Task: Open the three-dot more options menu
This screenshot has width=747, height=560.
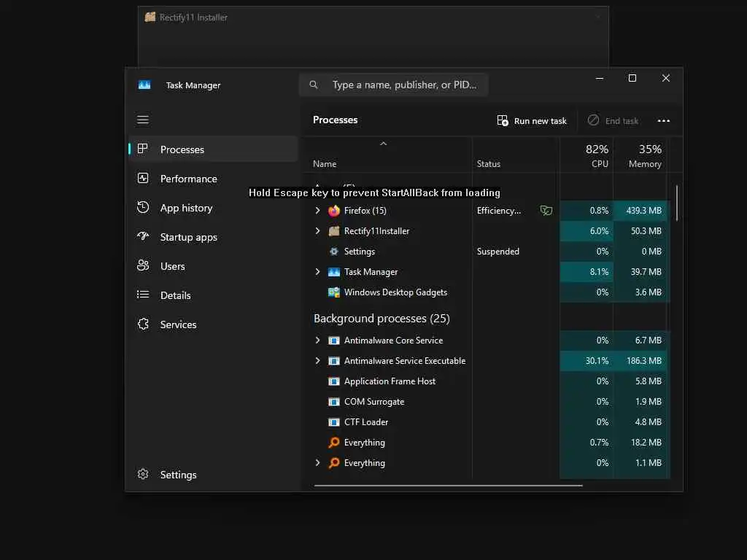Action: [664, 120]
